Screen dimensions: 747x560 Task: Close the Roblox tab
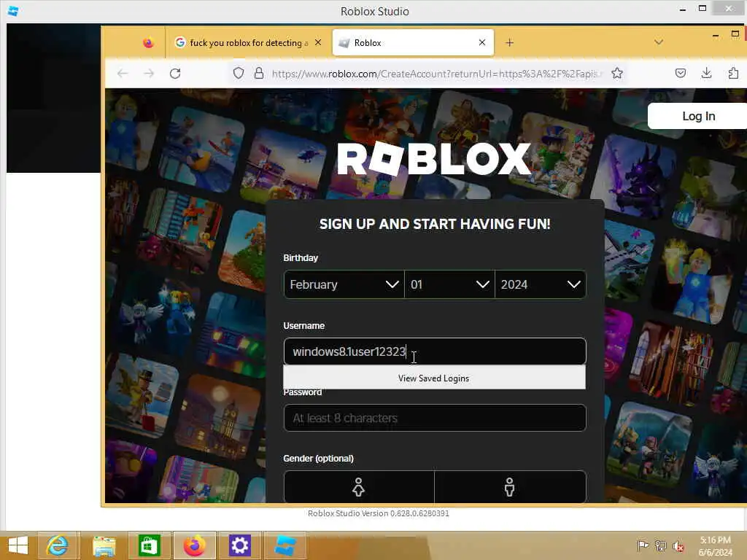click(482, 42)
